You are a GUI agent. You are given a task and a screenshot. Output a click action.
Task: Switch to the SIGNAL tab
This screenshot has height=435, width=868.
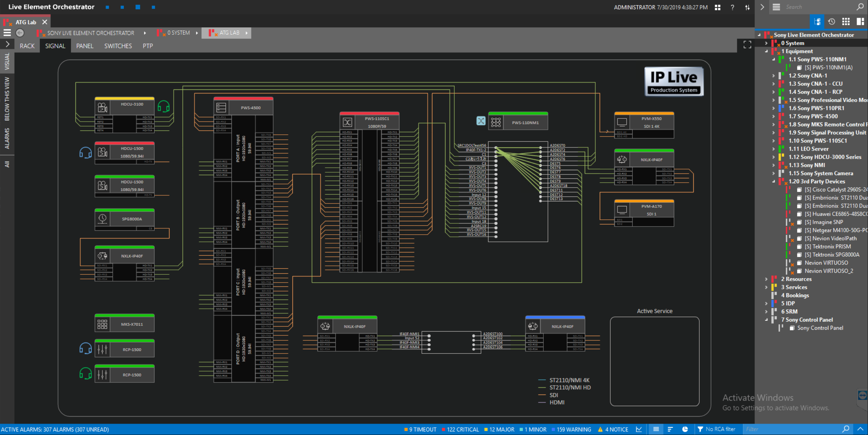(x=55, y=46)
